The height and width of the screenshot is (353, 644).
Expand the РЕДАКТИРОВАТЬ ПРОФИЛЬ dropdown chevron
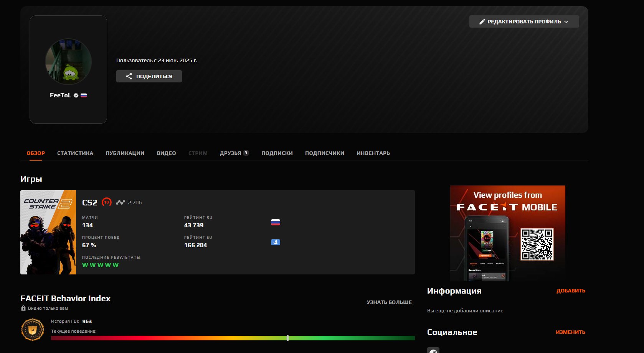pos(566,21)
